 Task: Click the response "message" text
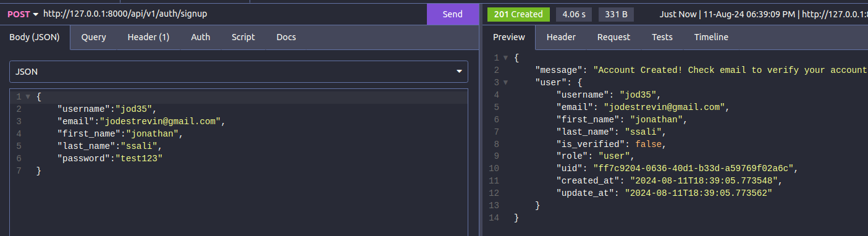point(730,70)
